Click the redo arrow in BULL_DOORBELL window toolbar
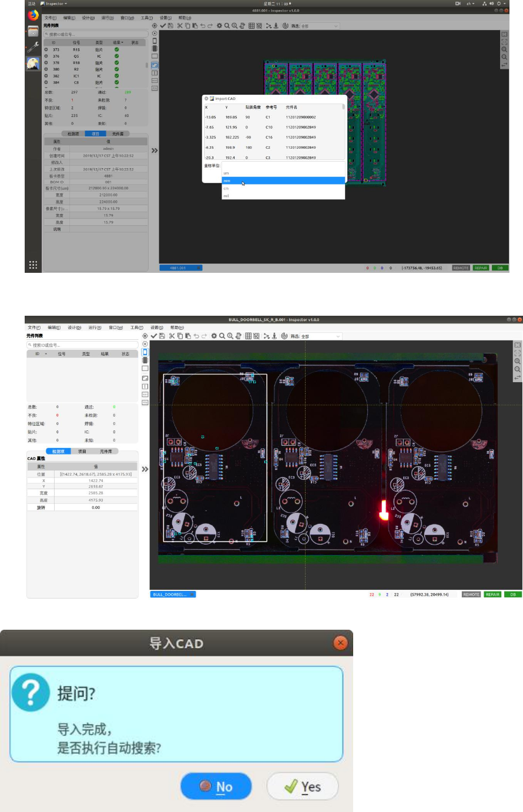The height and width of the screenshot is (812, 523). [x=204, y=336]
